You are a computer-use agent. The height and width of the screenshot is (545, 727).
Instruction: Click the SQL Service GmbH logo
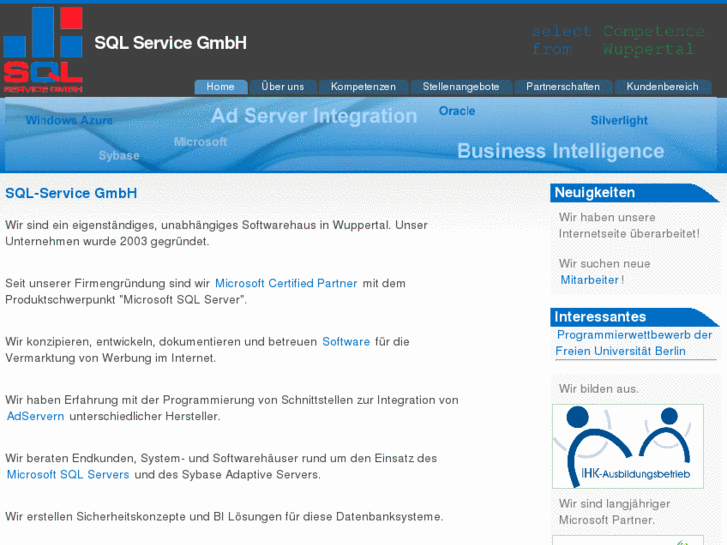43,50
